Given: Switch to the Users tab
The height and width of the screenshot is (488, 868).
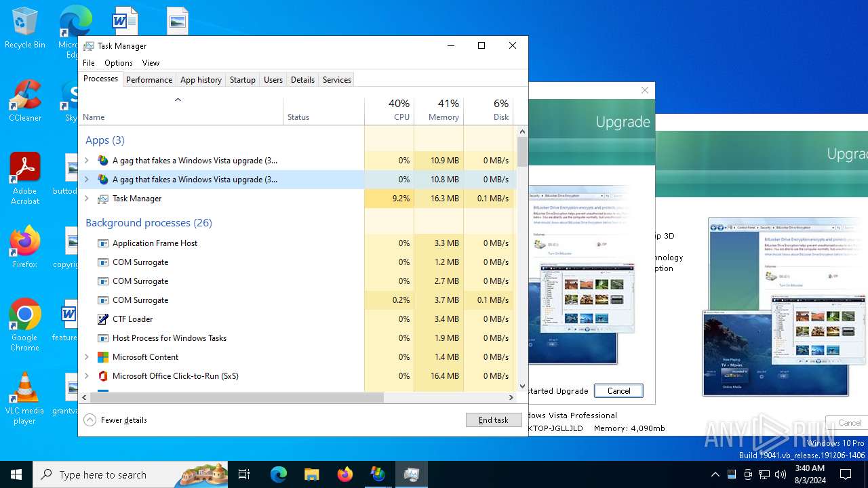Looking at the screenshot, I should 273,80.
